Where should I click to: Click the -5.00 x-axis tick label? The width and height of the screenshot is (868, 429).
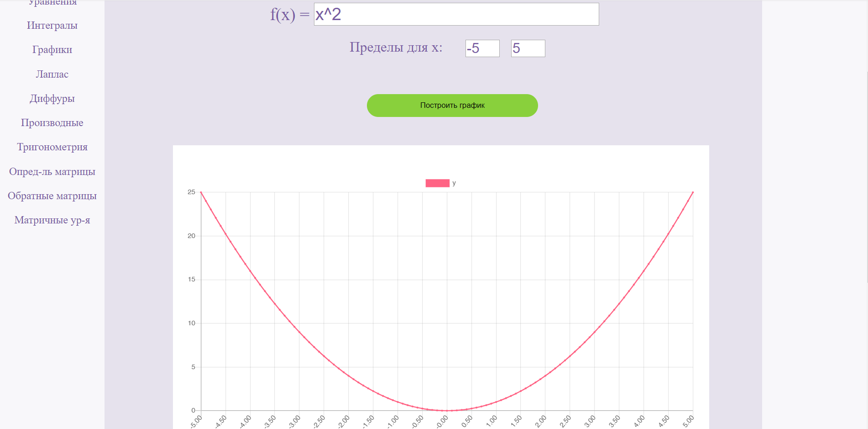point(196,421)
